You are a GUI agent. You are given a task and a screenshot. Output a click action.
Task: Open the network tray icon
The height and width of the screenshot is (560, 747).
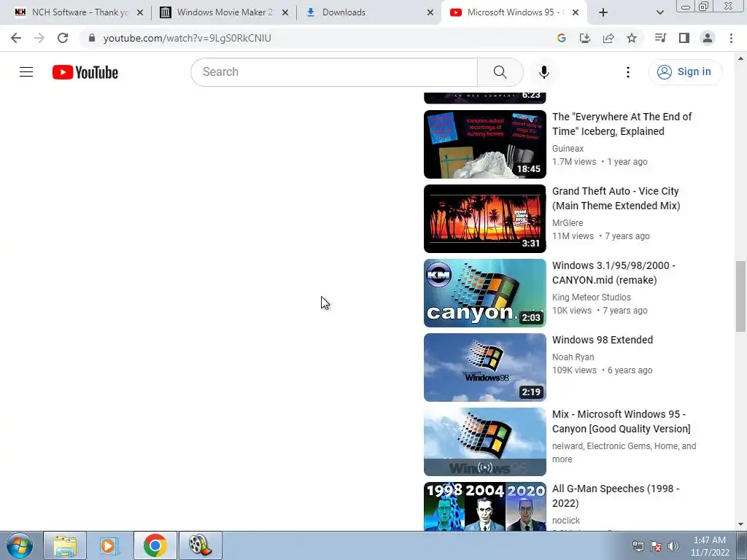point(638,546)
